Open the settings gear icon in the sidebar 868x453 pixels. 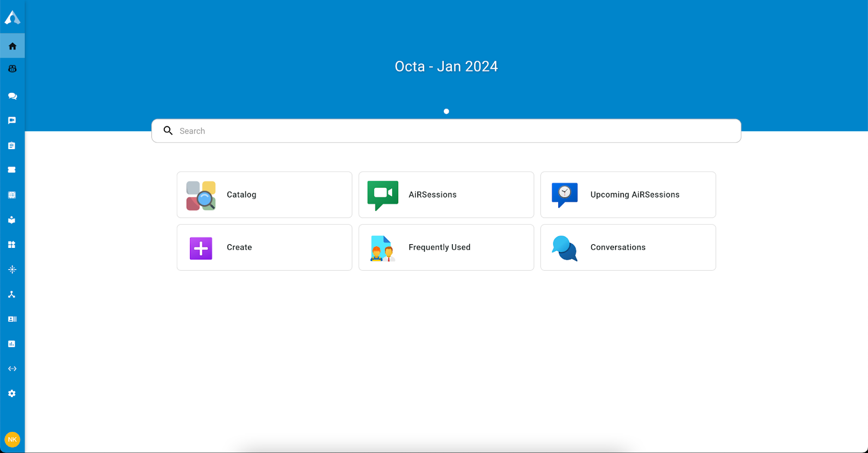tap(12, 393)
